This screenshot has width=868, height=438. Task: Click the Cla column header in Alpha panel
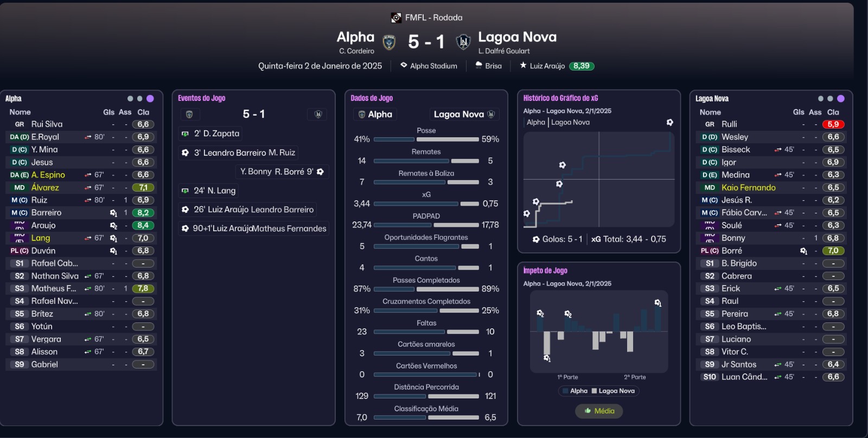[x=143, y=112]
